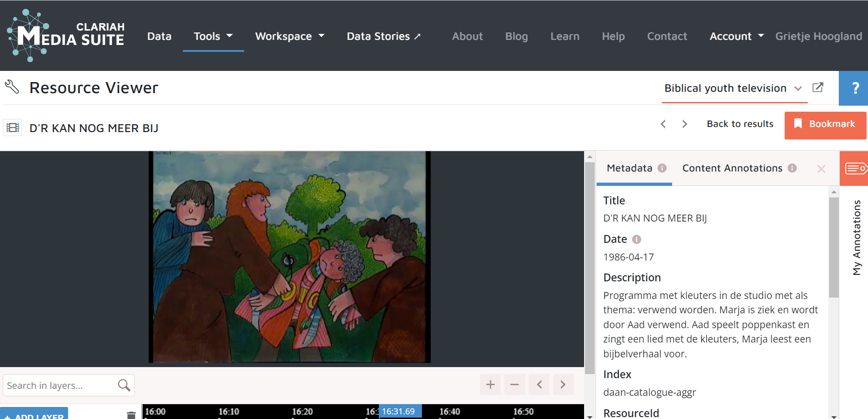The image size is (868, 419).
Task: Go to previous resource arrow
Action: tap(663, 124)
